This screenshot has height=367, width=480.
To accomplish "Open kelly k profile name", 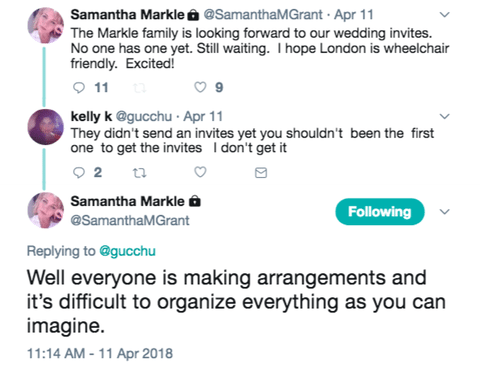I will click(91, 116).
